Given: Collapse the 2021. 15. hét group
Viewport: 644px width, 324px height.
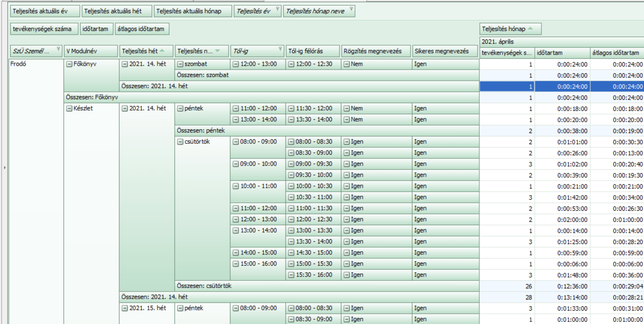Looking at the screenshot, I should [x=125, y=308].
